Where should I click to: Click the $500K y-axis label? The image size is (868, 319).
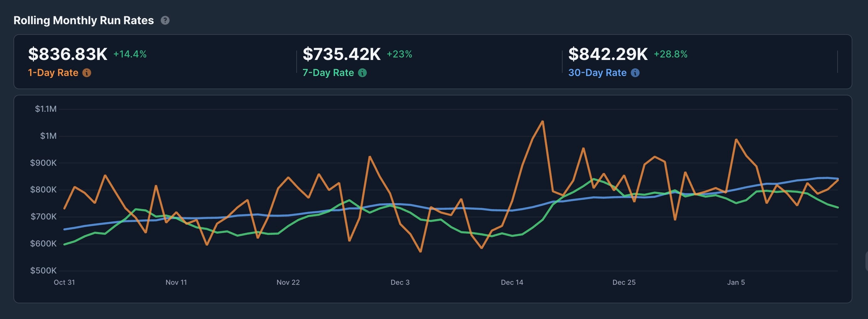pos(44,270)
